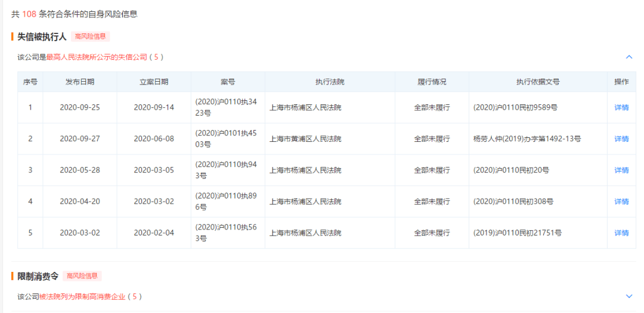Select the 失信被执行人 section title
The width and height of the screenshot is (644, 313).
(42, 36)
